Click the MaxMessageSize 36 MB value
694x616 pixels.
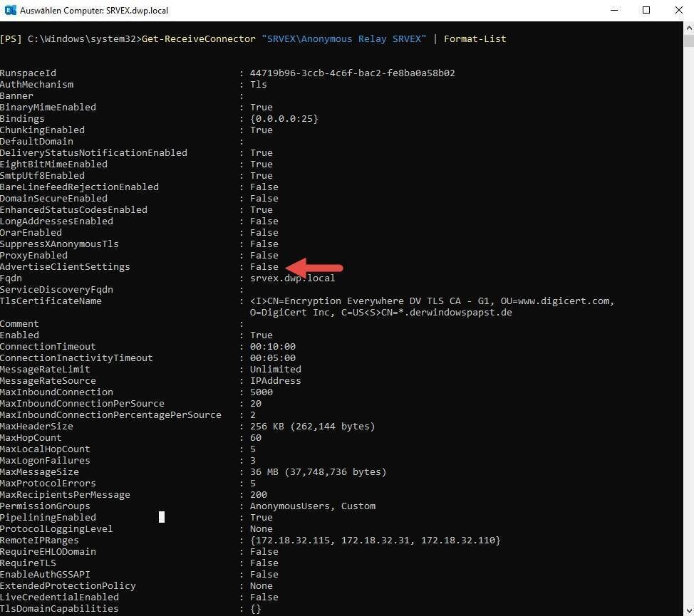[318, 471]
